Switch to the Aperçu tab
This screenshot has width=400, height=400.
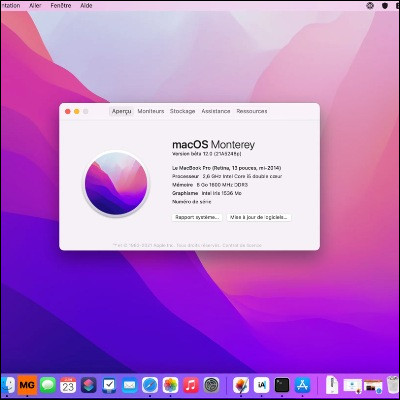pyautogui.click(x=122, y=111)
